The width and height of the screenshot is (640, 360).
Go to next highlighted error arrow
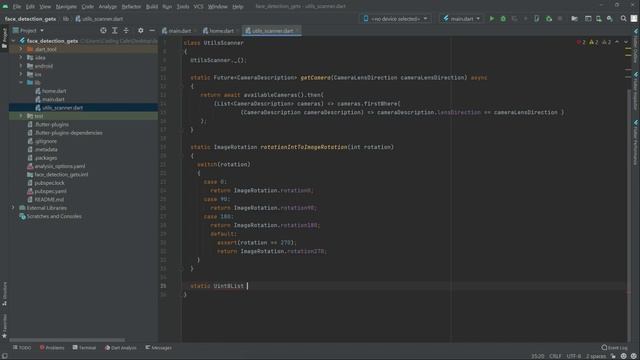626,42
